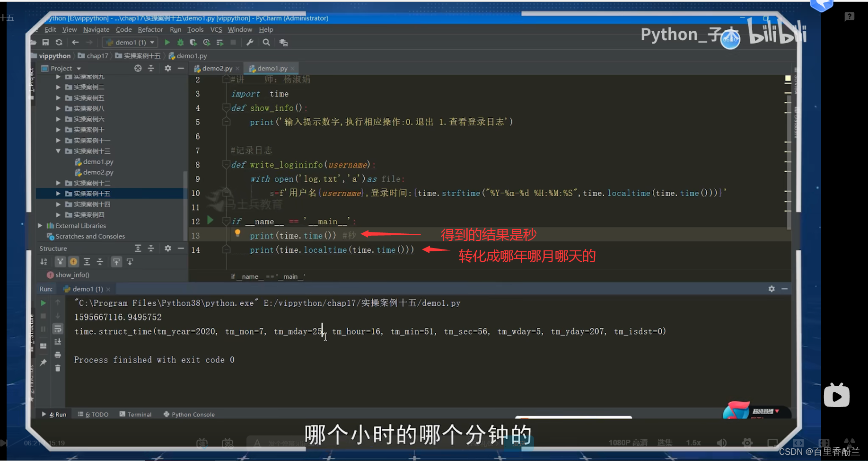868x461 pixels.
Task: Open Run panel gear settings
Action: pyautogui.click(x=772, y=289)
